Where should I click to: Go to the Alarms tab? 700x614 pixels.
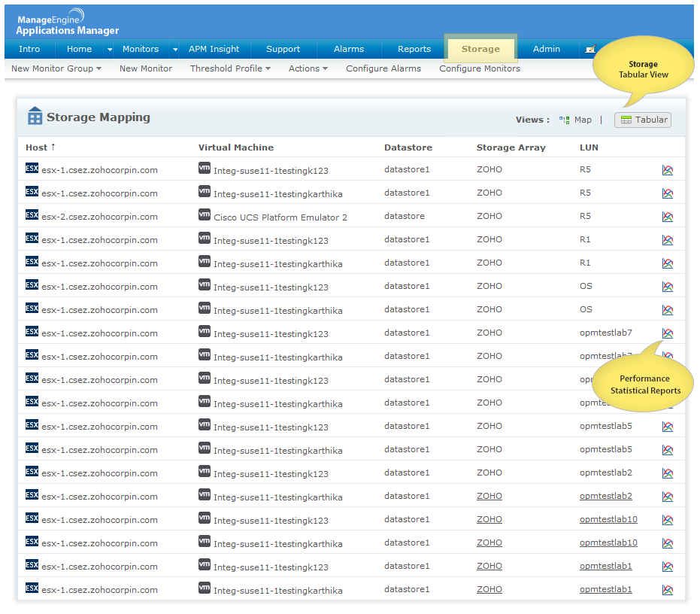[x=349, y=49]
